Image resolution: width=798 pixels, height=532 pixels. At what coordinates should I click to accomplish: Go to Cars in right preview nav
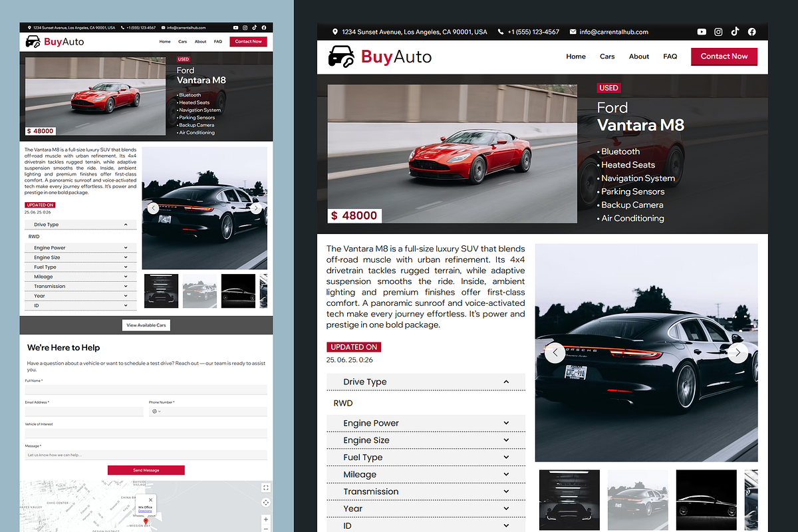coord(607,57)
